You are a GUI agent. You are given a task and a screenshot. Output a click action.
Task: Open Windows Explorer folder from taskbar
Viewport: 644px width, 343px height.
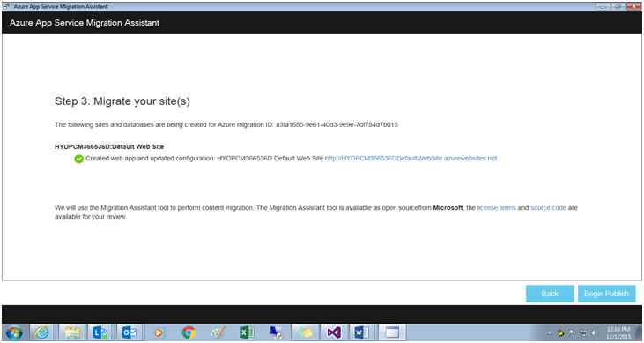[73, 332]
